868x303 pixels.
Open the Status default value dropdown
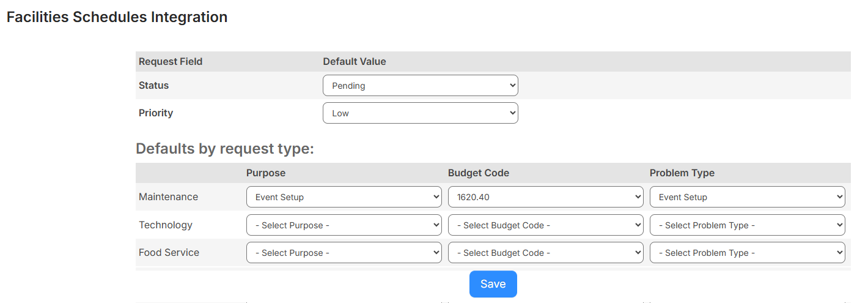coord(420,86)
